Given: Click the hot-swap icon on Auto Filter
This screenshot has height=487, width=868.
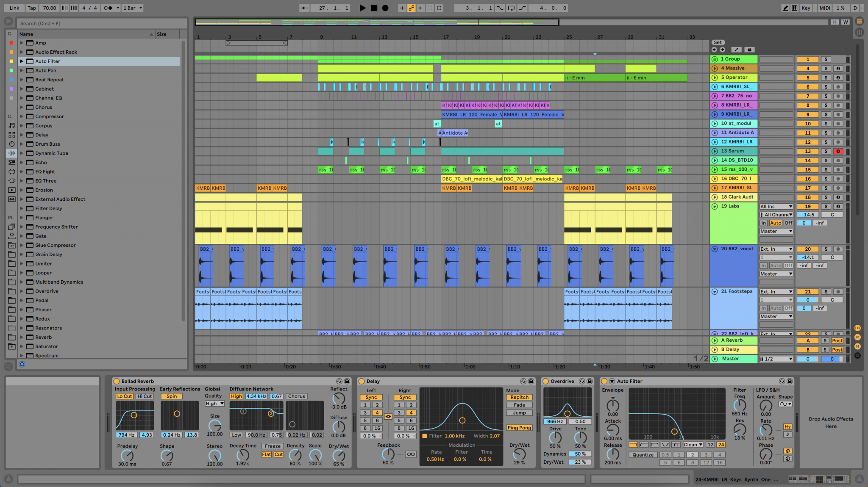Looking at the screenshot, I should [782, 381].
